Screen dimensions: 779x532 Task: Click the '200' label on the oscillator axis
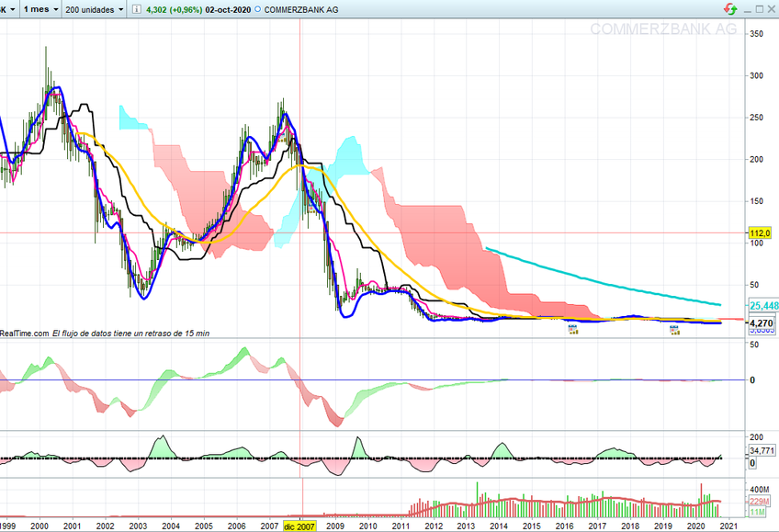pyautogui.click(x=756, y=437)
